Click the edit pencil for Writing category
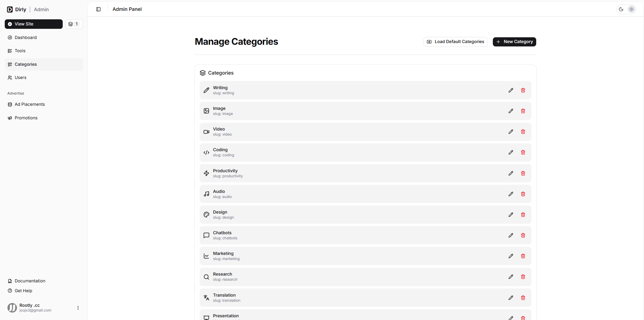The image size is (644, 320). click(511, 90)
